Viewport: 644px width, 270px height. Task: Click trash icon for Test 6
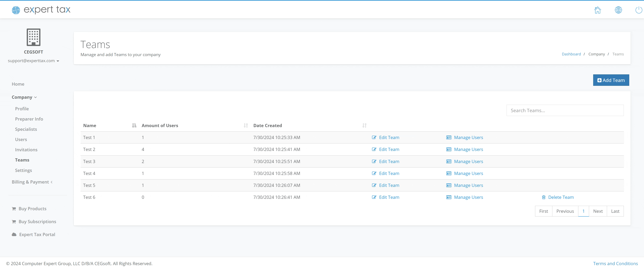click(x=544, y=197)
